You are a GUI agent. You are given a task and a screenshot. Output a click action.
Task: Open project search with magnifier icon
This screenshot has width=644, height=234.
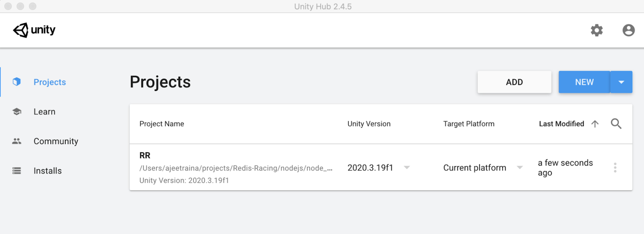click(x=616, y=124)
